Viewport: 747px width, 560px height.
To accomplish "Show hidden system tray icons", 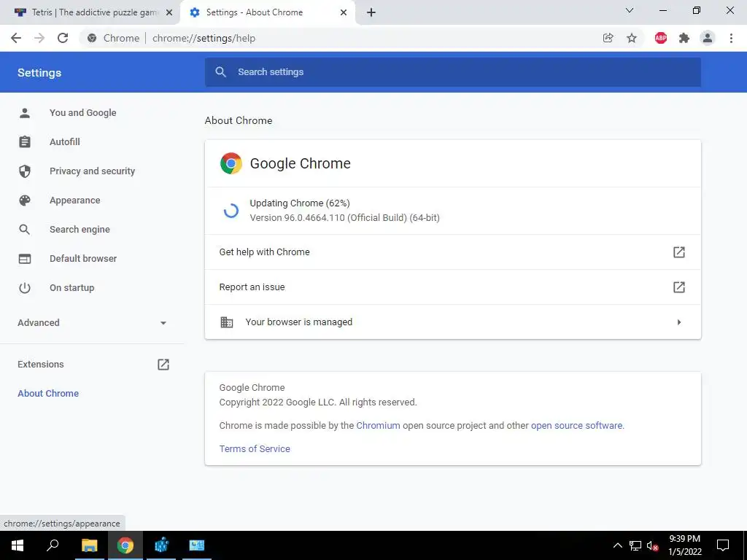I will pos(617,545).
